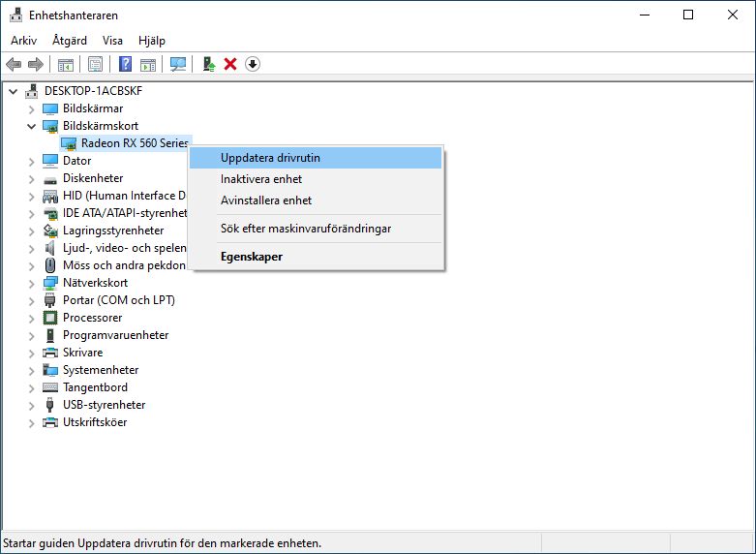The image size is (756, 554).
Task: Expand the Tangentbord category
Action: pos(32,388)
